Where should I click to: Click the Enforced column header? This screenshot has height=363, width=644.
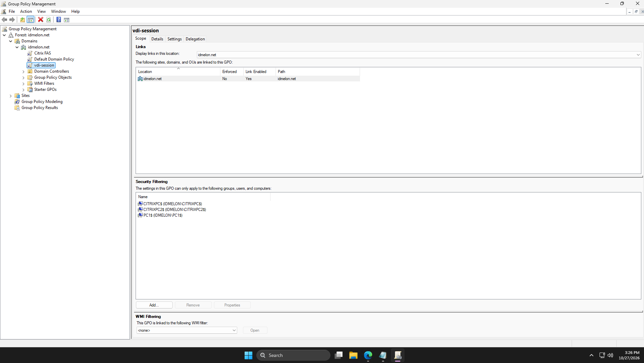[x=232, y=72]
